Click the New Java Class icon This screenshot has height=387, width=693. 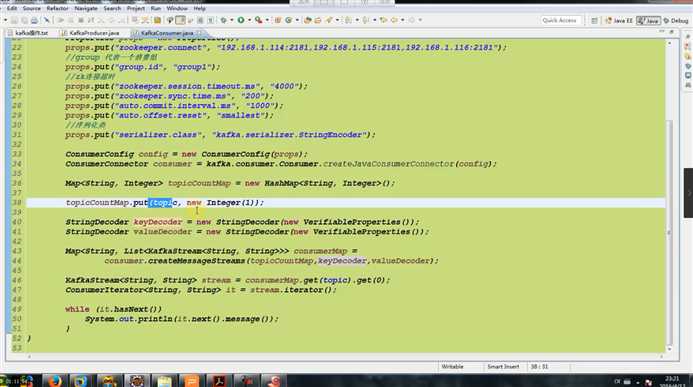(x=288, y=20)
